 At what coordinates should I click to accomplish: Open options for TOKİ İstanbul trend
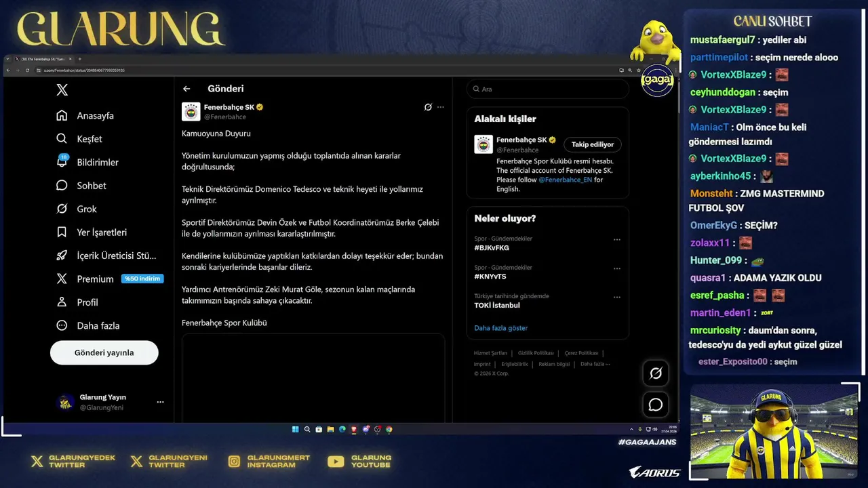click(x=617, y=297)
